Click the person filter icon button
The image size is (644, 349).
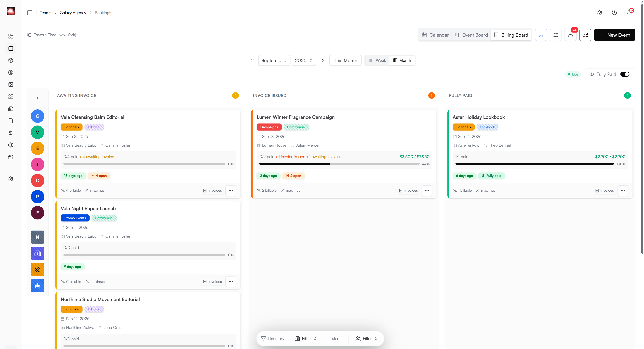point(541,35)
